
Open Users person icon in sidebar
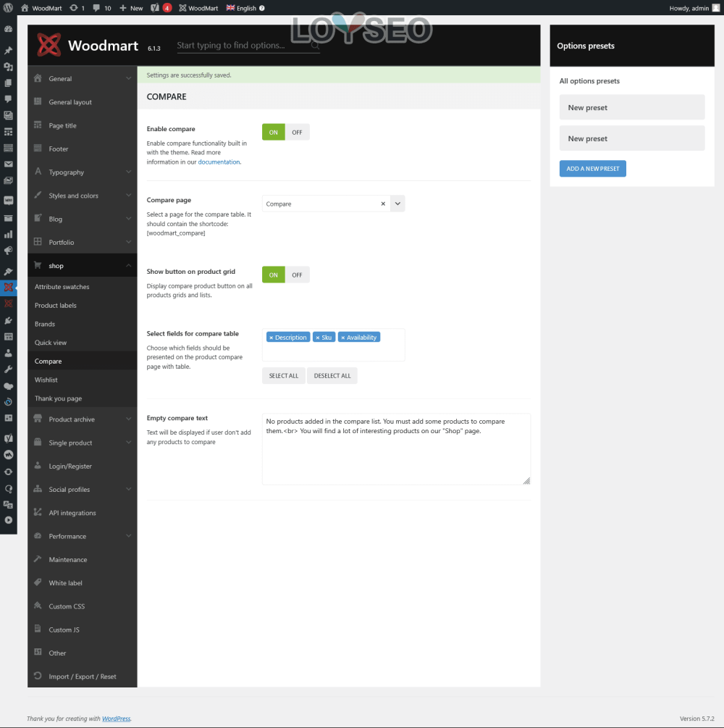(8, 353)
